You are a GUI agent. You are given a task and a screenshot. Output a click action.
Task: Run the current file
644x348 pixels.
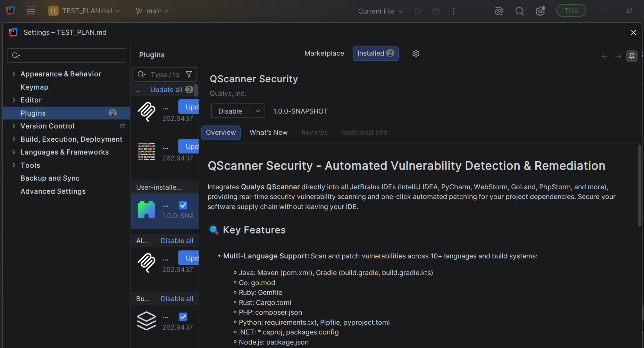coord(418,11)
